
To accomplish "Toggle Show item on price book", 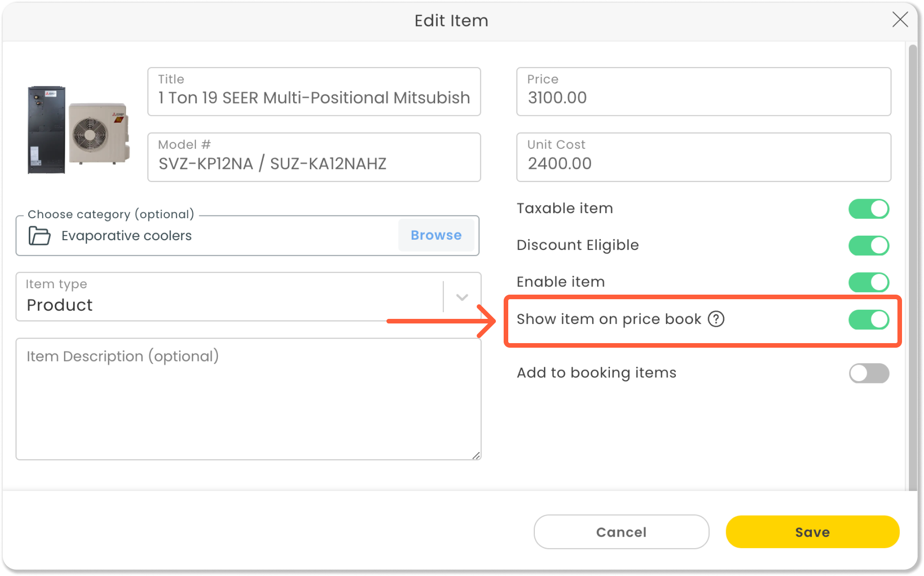I will pos(868,319).
